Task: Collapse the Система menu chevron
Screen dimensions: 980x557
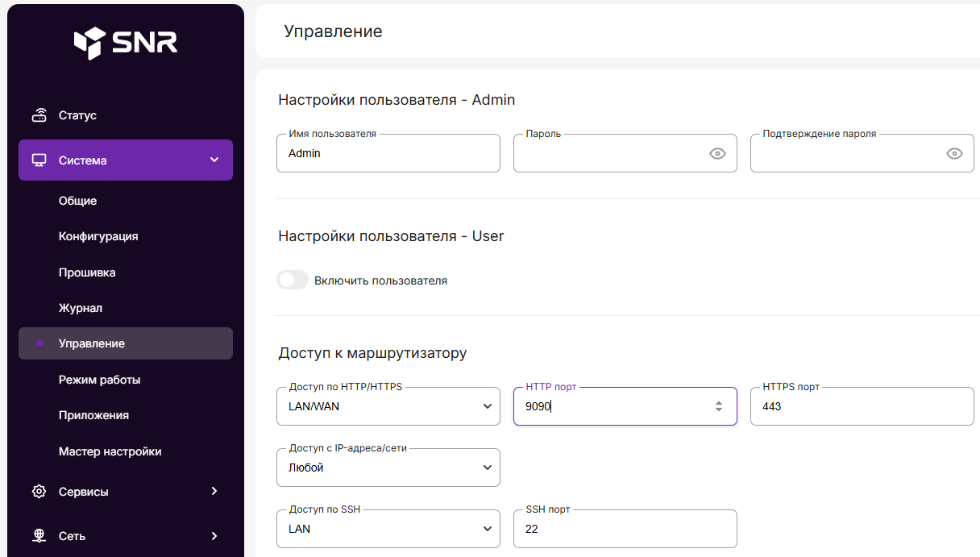Action: (x=214, y=160)
